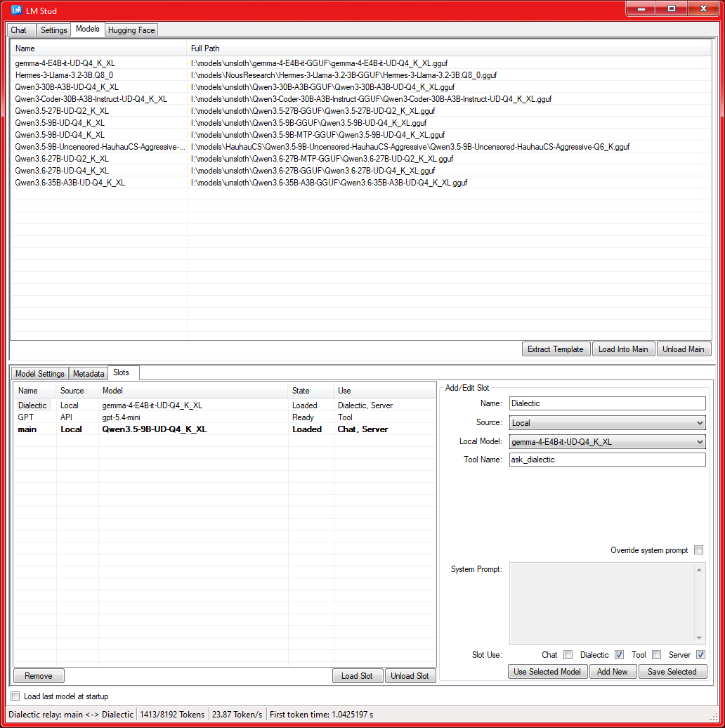Maximize the LM Stud window

tap(671, 8)
